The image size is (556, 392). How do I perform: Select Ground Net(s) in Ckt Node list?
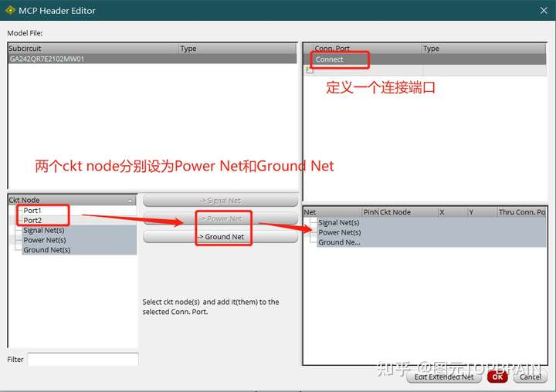click(79, 250)
